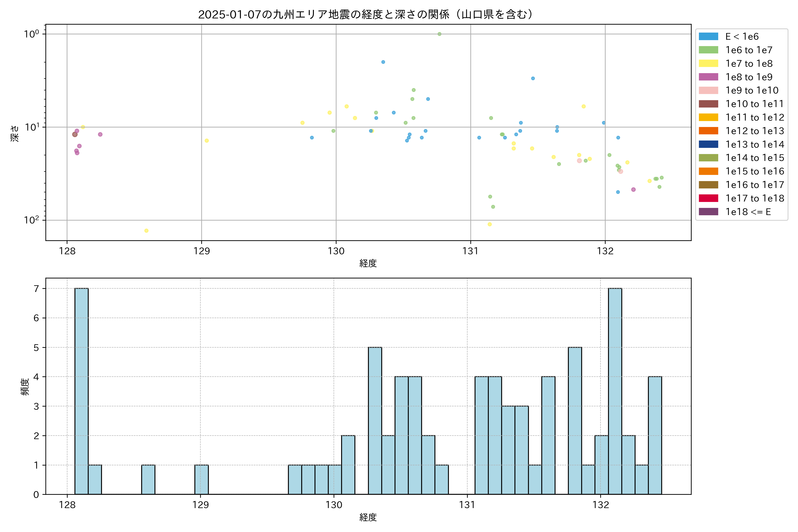Click the green 1e6 to 1e7 swatch

point(708,50)
